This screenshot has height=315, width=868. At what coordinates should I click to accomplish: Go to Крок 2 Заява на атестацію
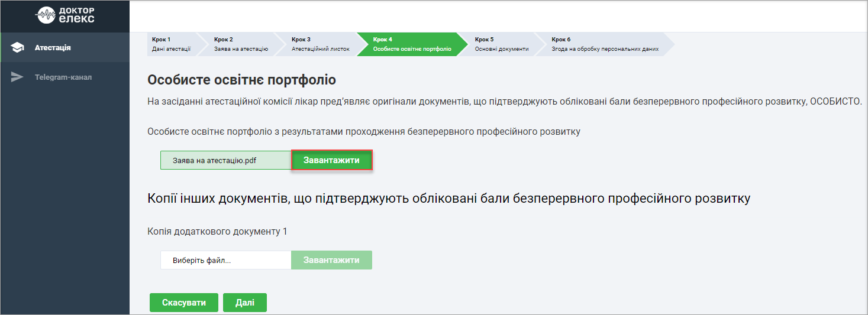pos(240,44)
